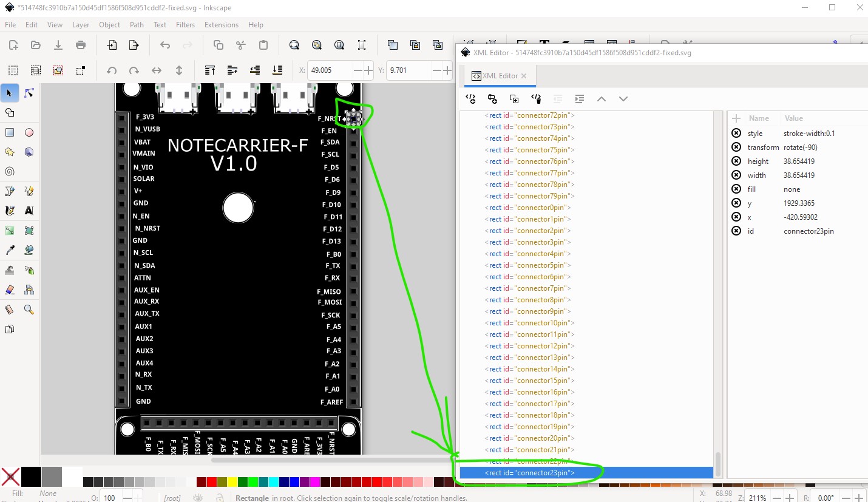Click Indent node icon in XML Editor
This screenshot has width=868, height=502.
580,99
